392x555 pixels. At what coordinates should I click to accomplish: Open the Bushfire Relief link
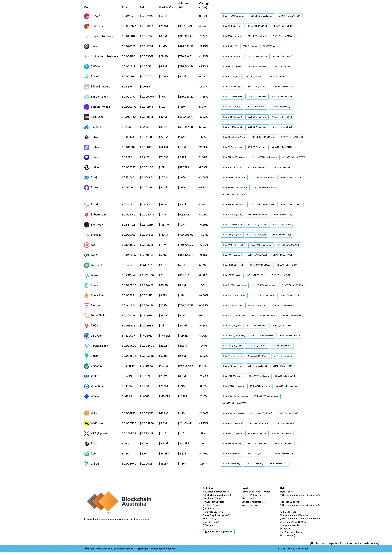(211, 524)
